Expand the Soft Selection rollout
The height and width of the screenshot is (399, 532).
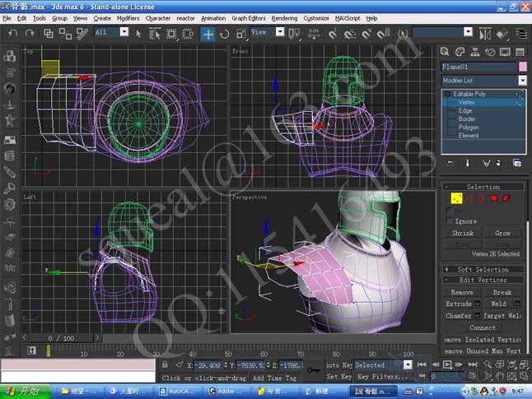pos(483,270)
